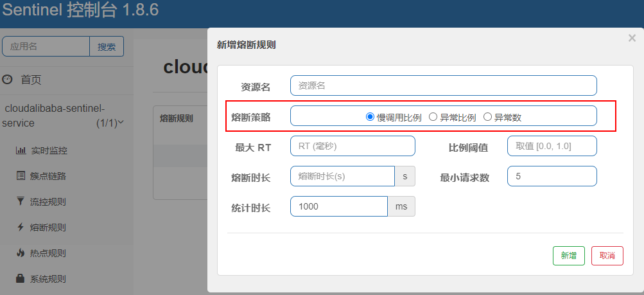Screen dimensions: 644x295
Task: Select the 慢调用比例 radio button
Action: pyautogui.click(x=370, y=117)
